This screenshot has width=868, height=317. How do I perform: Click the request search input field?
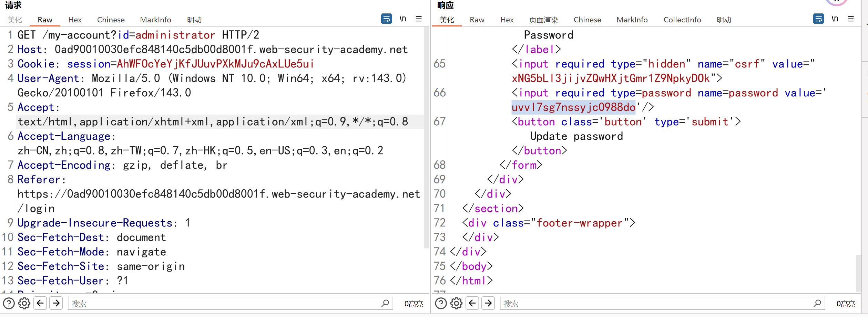pos(224,304)
